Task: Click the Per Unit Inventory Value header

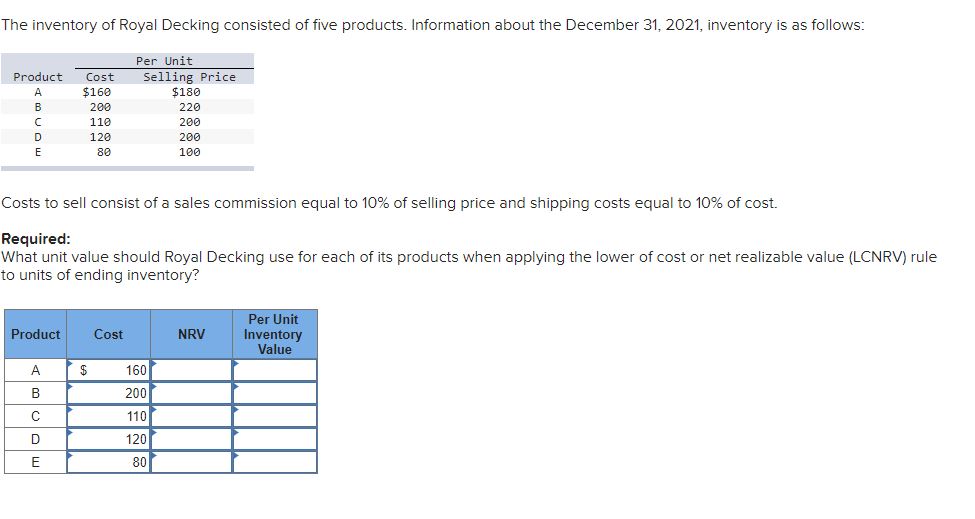Action: click(274, 334)
